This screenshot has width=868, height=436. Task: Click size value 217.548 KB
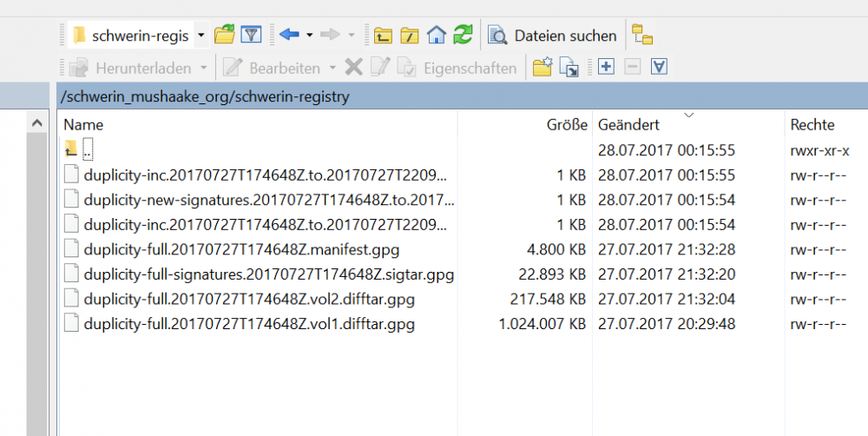pos(548,299)
